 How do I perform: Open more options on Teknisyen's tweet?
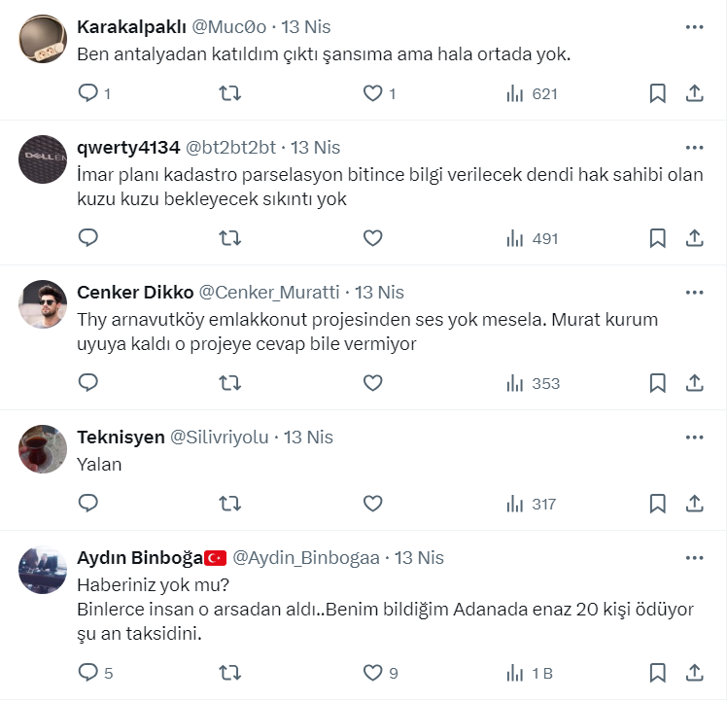pyautogui.click(x=694, y=438)
